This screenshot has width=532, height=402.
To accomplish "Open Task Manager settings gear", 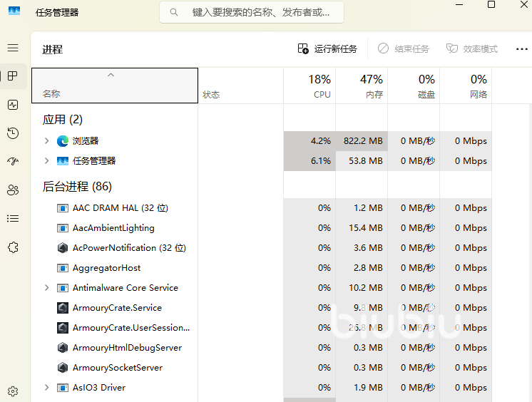I will (x=13, y=391).
